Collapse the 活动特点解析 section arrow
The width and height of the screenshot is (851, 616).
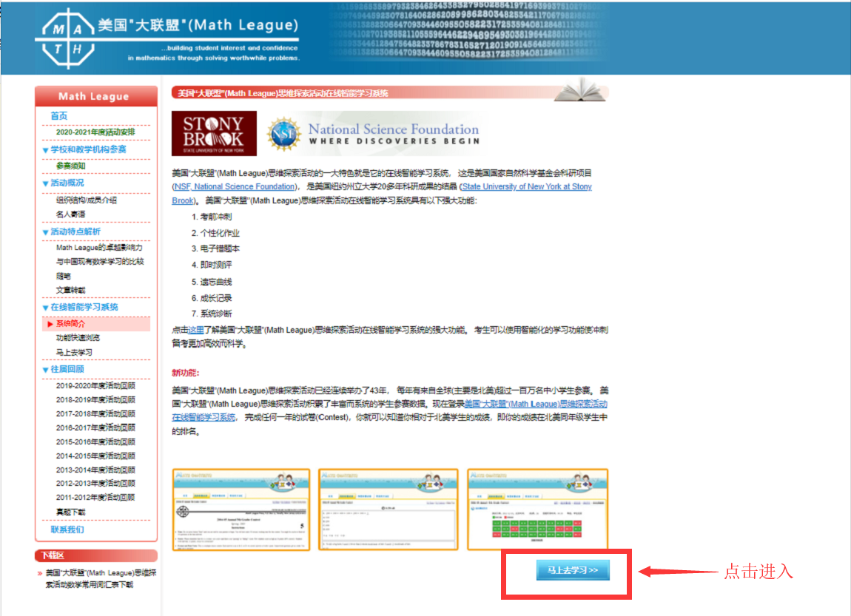tap(46, 232)
